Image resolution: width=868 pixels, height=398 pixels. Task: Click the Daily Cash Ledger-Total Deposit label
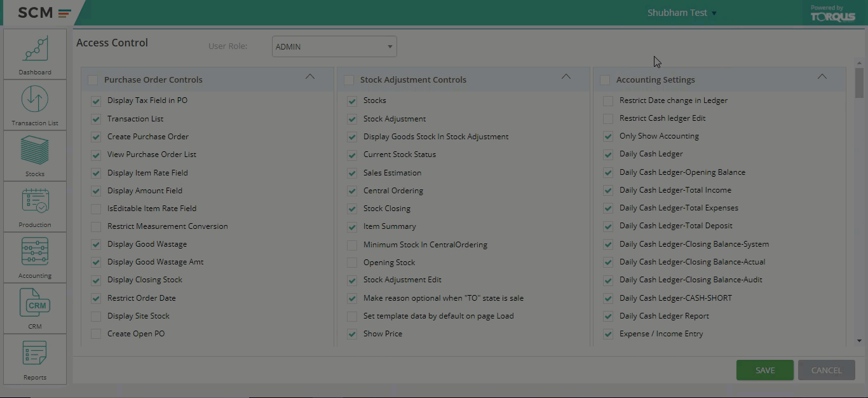[676, 226]
